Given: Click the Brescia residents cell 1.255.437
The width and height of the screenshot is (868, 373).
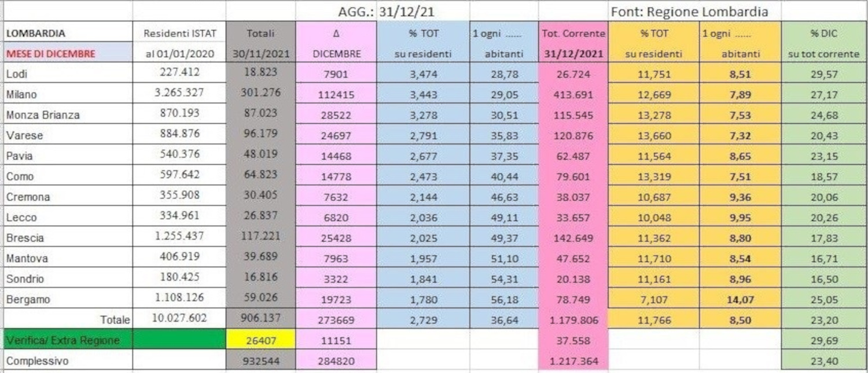Looking at the screenshot, I should pyautogui.click(x=179, y=237).
